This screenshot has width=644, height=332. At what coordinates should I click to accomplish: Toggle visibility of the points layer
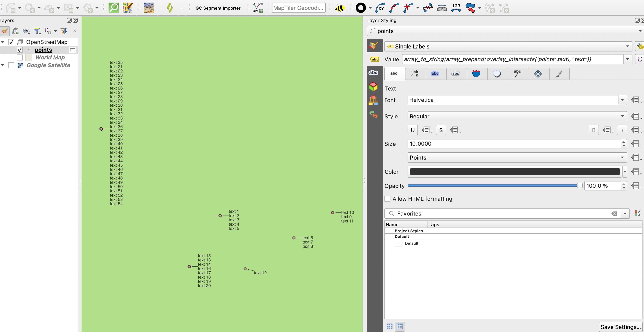click(x=19, y=50)
